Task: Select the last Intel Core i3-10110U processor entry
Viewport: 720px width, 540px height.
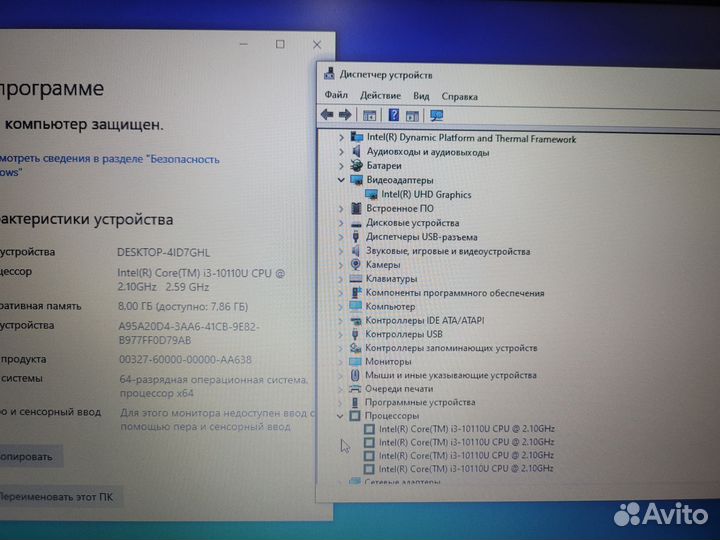Action: tap(466, 469)
